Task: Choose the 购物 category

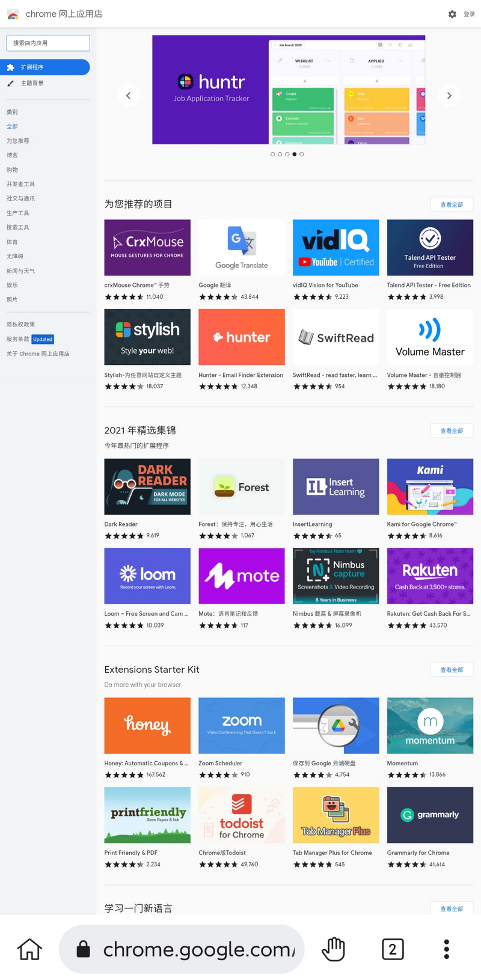Action: (12, 170)
